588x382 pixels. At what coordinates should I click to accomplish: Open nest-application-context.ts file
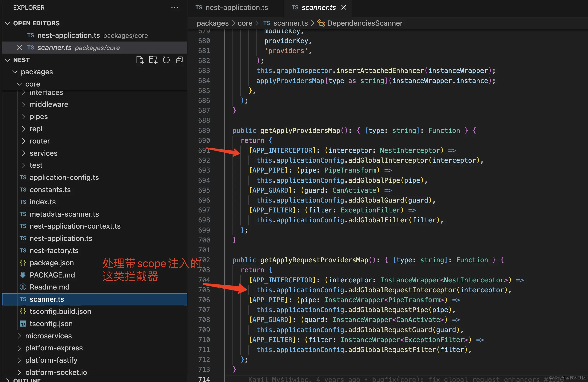94,226
